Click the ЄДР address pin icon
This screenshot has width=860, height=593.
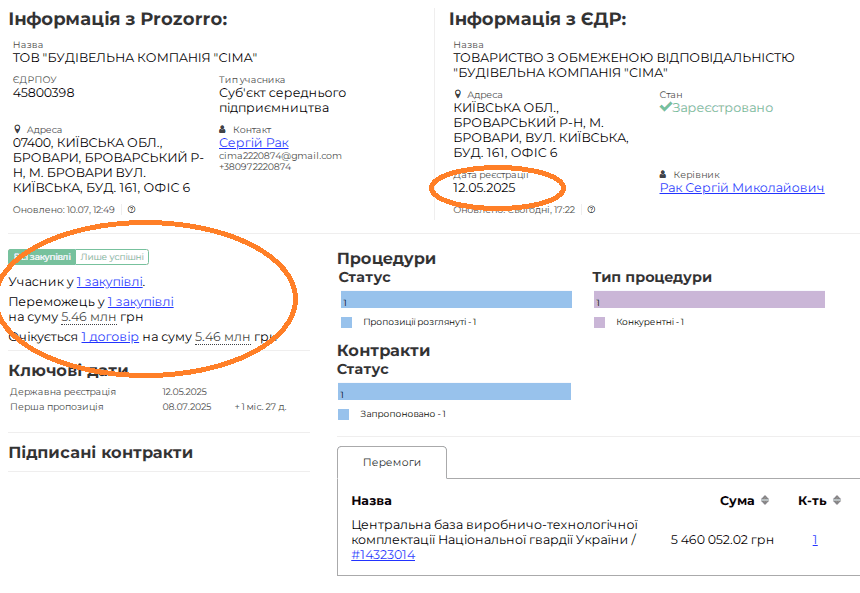coord(458,94)
